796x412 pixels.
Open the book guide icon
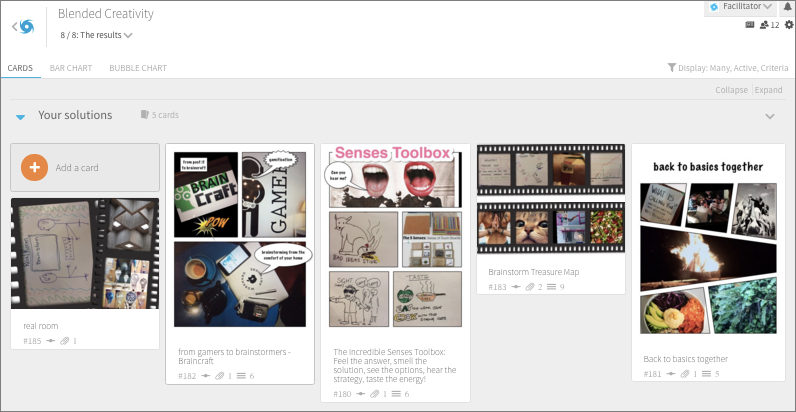[x=749, y=24]
